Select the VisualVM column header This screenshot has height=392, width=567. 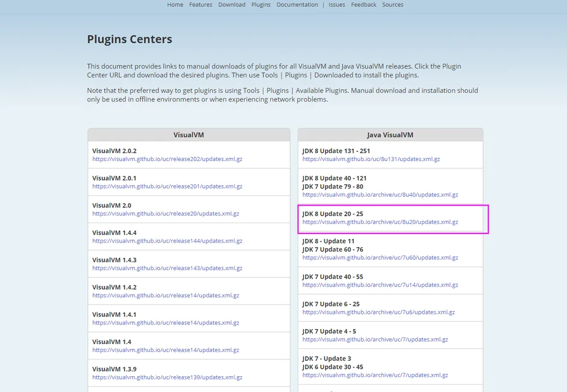[189, 135]
